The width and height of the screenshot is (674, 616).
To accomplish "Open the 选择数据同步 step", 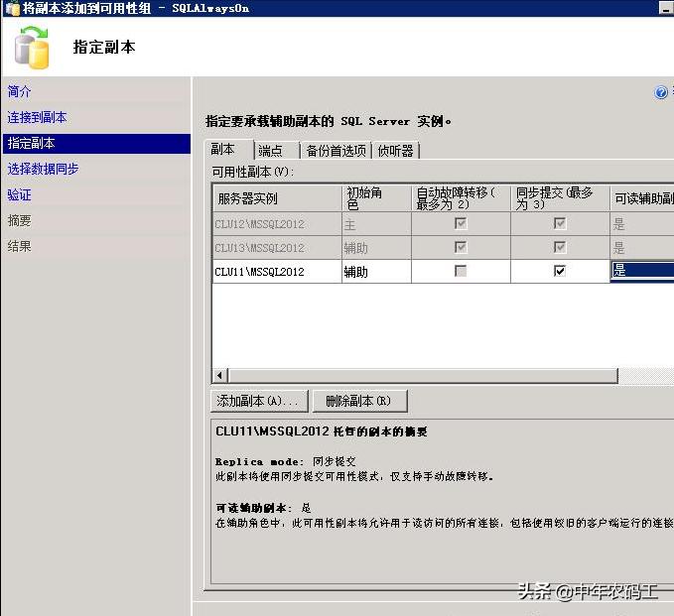I will pyautogui.click(x=43, y=169).
